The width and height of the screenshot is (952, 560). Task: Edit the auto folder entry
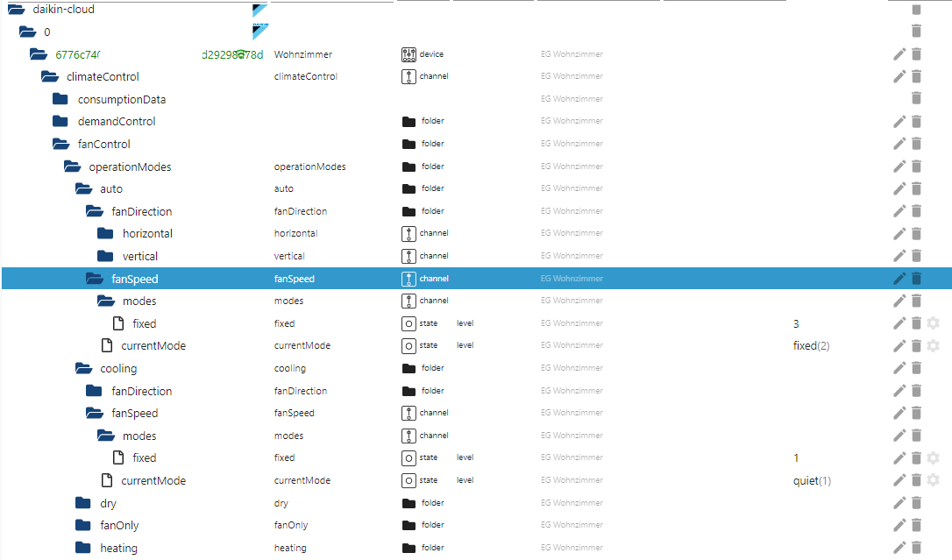pyautogui.click(x=899, y=188)
